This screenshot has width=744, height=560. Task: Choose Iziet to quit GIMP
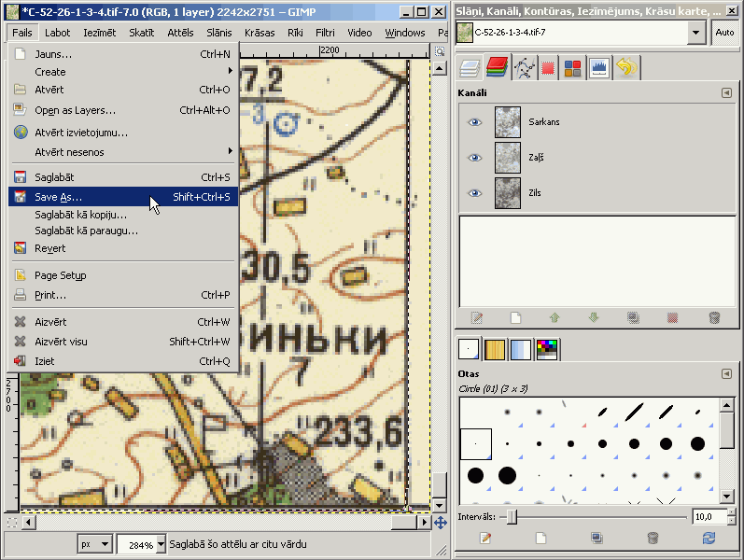pyautogui.click(x=123, y=361)
